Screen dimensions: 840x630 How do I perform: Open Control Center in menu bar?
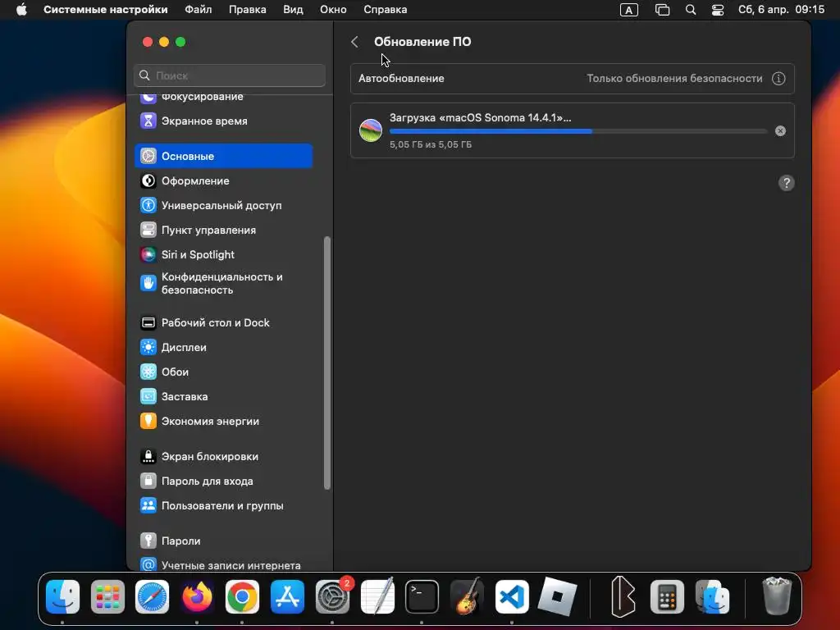click(718, 10)
